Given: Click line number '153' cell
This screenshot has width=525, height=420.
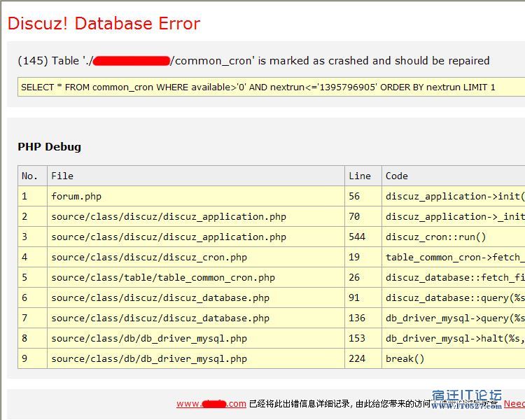Looking at the screenshot, I should [x=363, y=338].
